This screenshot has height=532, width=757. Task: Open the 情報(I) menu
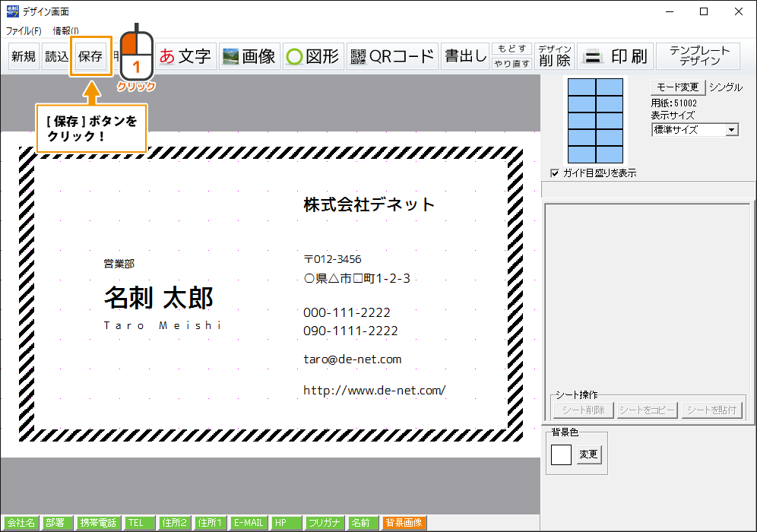65,31
